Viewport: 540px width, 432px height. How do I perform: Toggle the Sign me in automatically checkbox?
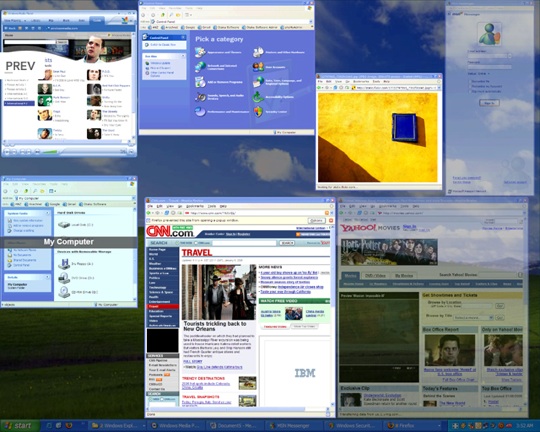[x=470, y=91]
